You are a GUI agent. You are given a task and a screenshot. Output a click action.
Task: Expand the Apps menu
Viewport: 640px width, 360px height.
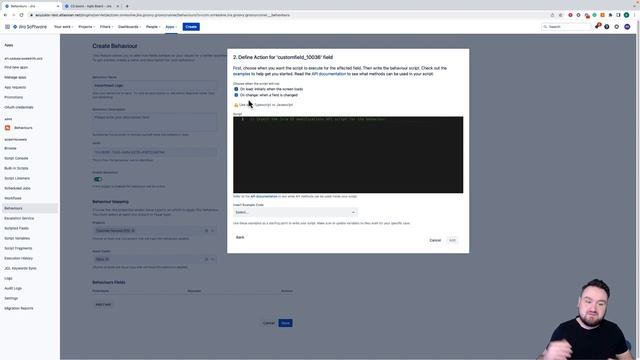pos(171,27)
